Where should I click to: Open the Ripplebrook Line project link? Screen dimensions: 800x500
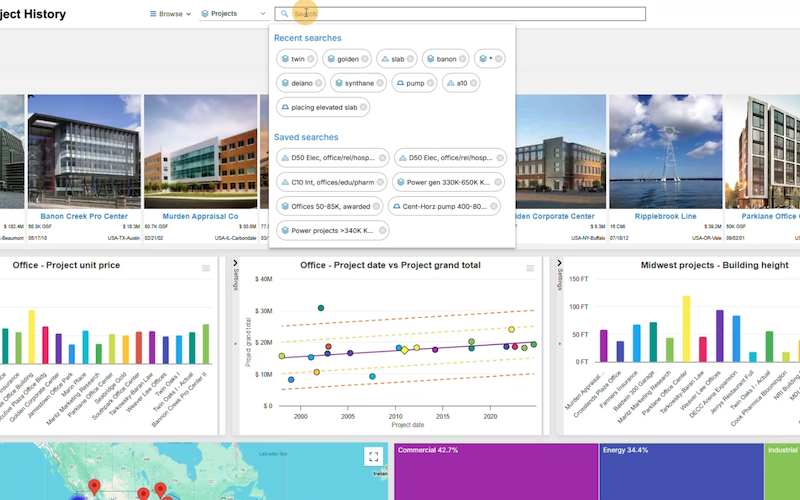[x=665, y=216]
